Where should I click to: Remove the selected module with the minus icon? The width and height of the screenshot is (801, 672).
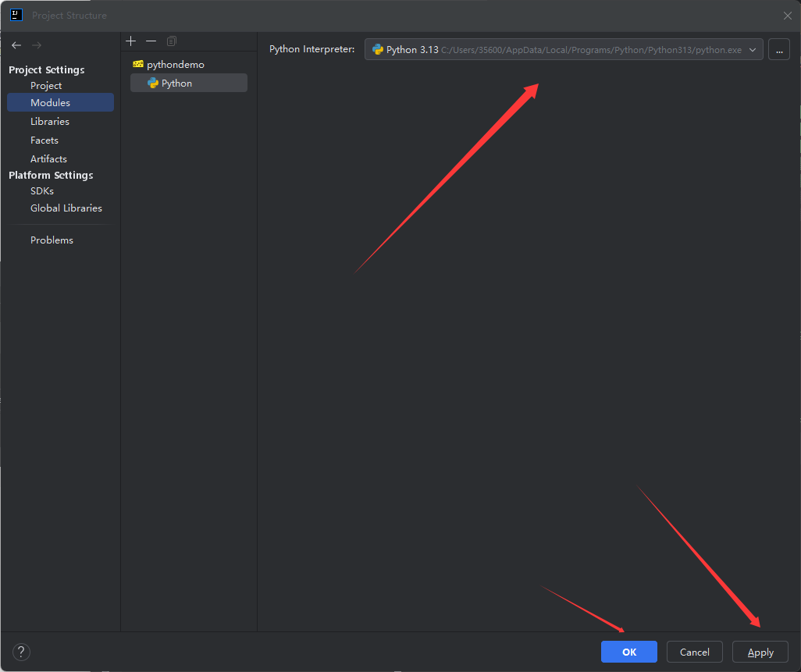tap(151, 41)
